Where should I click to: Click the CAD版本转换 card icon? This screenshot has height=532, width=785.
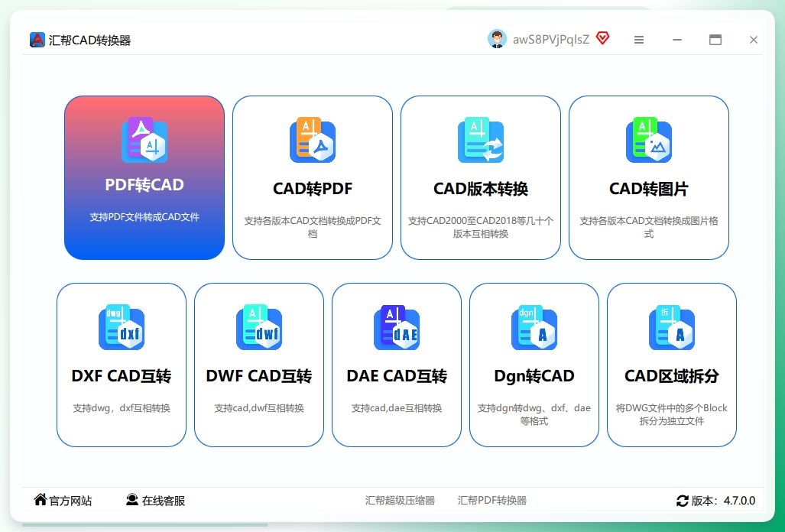point(481,140)
